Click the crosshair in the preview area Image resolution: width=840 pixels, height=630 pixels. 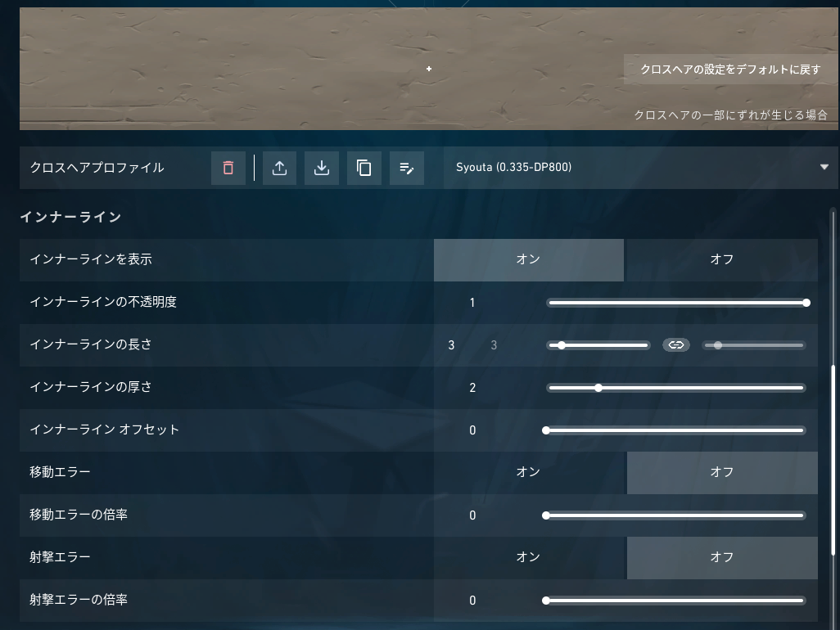click(x=429, y=69)
